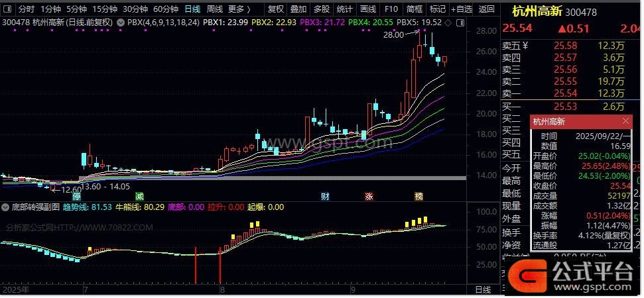
Task: Click 卖一 price 25.54
Action: [x=565, y=93]
